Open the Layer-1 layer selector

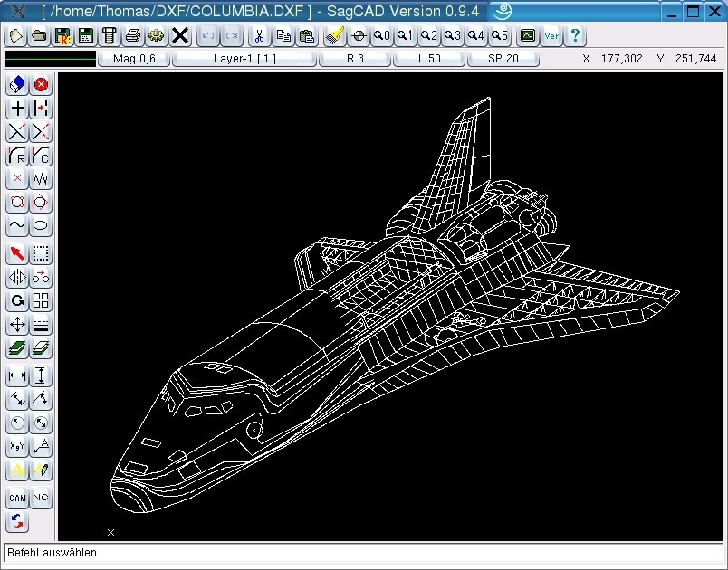[244, 59]
